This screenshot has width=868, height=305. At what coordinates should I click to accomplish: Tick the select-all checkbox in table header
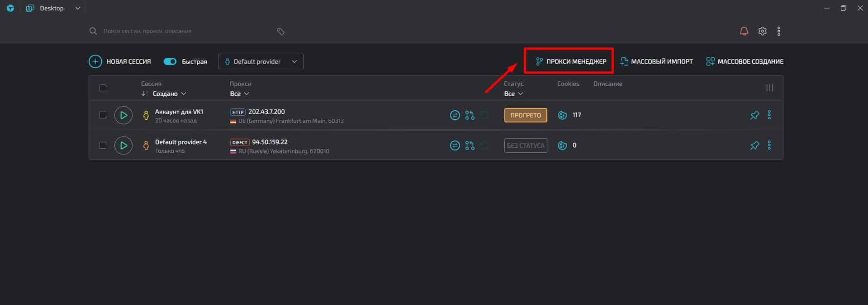coord(103,88)
